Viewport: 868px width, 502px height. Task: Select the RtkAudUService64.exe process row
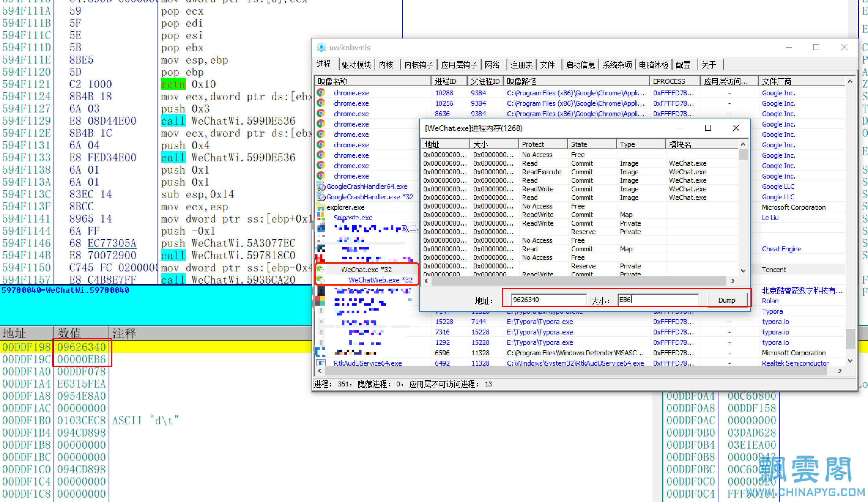click(580, 363)
